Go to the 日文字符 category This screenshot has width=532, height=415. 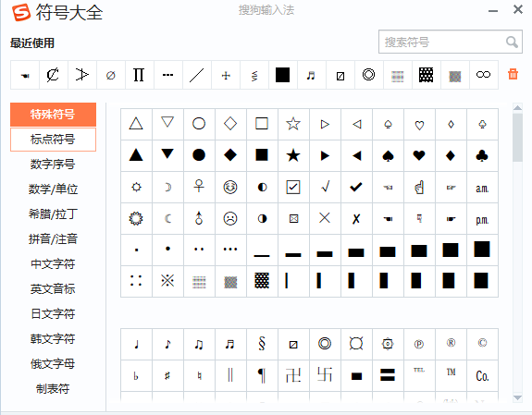pos(53,313)
